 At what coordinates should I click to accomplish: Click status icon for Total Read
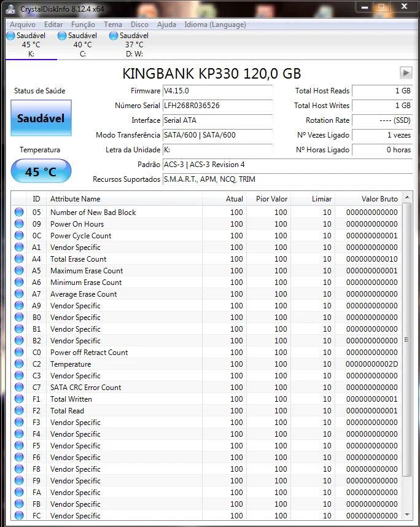coord(19,410)
